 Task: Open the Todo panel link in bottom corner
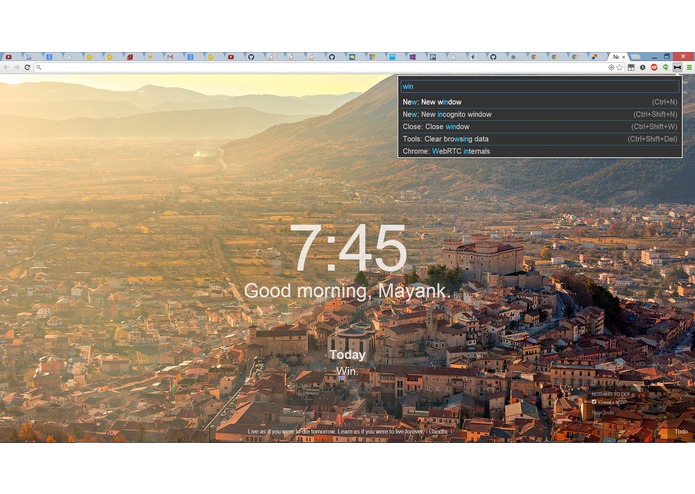(x=681, y=432)
